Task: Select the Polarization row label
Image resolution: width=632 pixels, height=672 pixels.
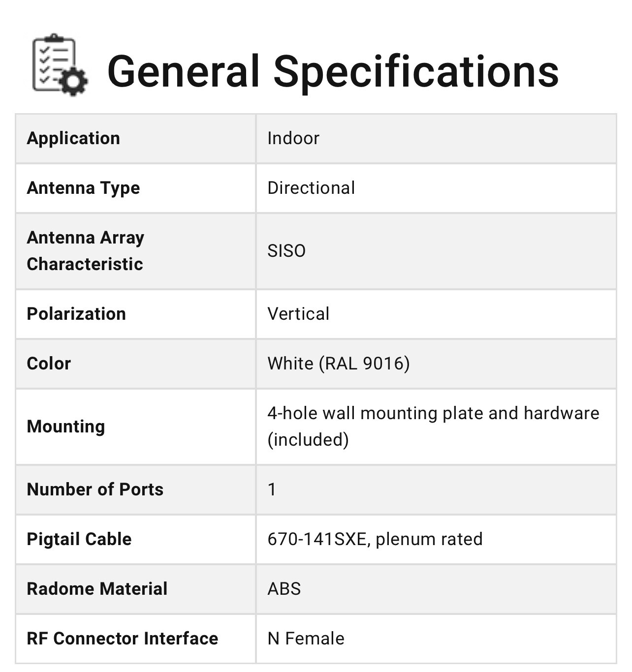Action: (x=76, y=314)
